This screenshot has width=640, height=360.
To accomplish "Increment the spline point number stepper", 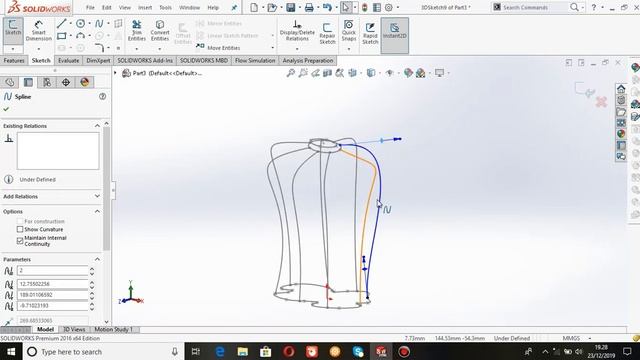I will coord(92,269).
